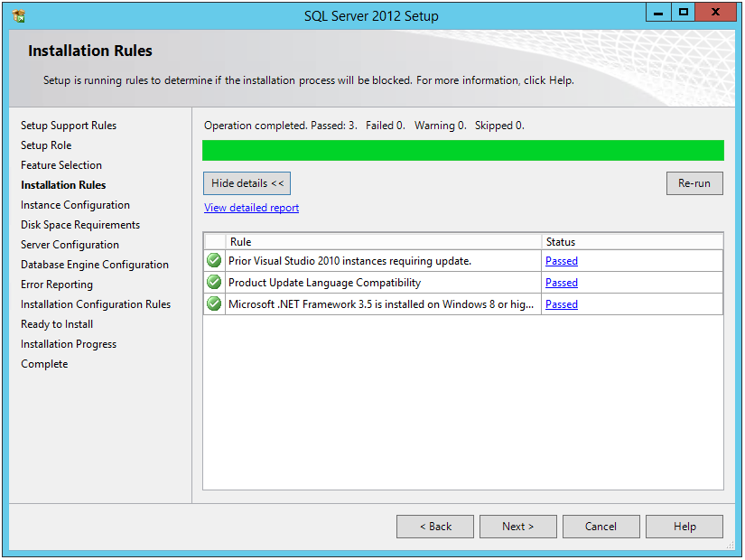This screenshot has width=745, height=560.
Task: Select Installation Rules step in sidebar
Action: pos(63,185)
